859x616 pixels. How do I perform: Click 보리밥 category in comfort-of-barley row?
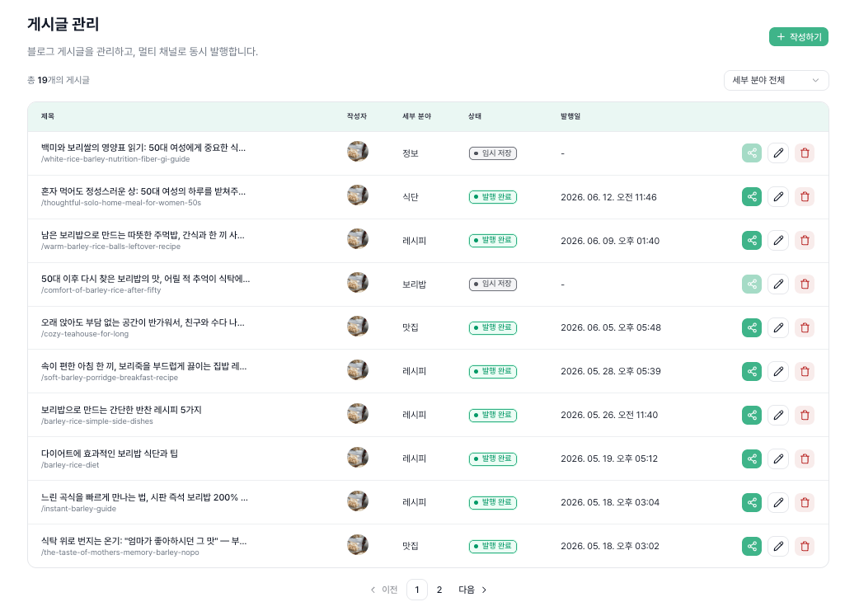(414, 284)
